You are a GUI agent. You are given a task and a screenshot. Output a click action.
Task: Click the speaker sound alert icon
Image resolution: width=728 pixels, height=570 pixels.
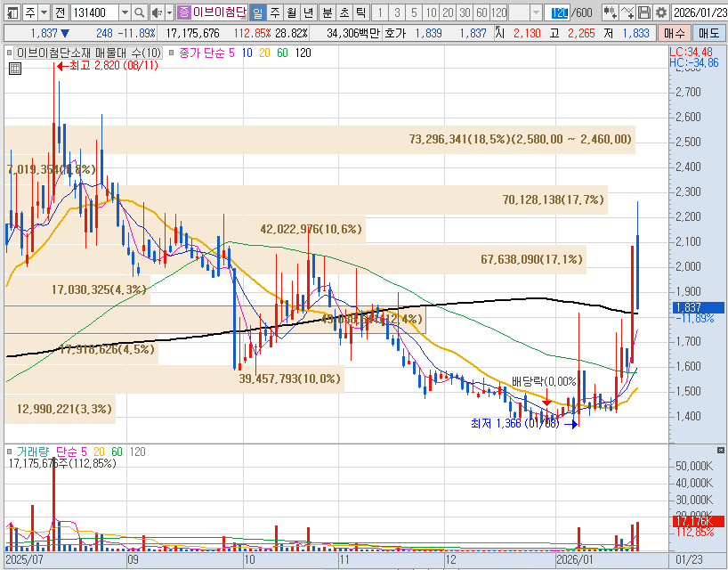point(158,12)
